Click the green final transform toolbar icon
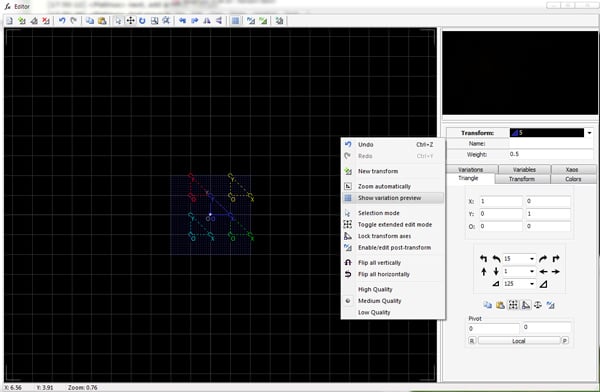This screenshot has width=600, height=392. pyautogui.click(x=263, y=21)
